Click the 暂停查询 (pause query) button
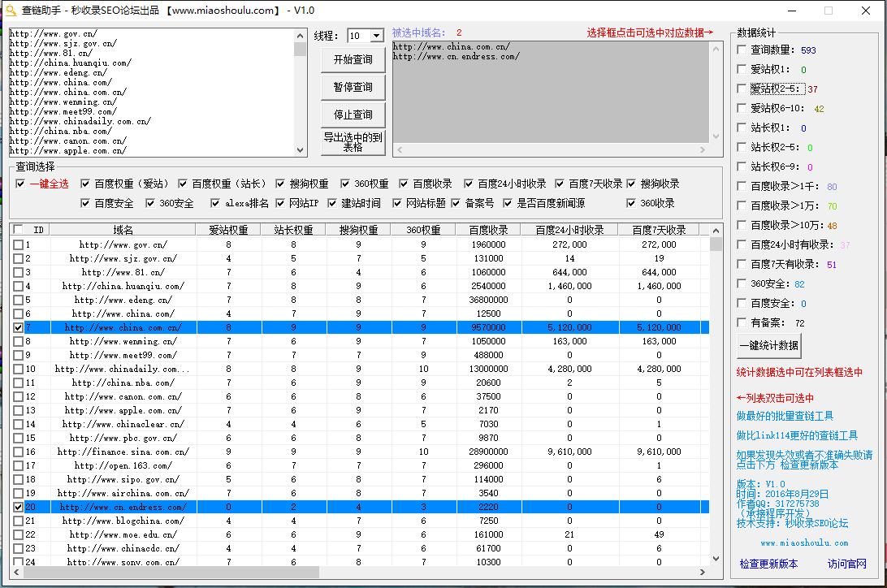This screenshot has height=588, width=887. coord(353,87)
